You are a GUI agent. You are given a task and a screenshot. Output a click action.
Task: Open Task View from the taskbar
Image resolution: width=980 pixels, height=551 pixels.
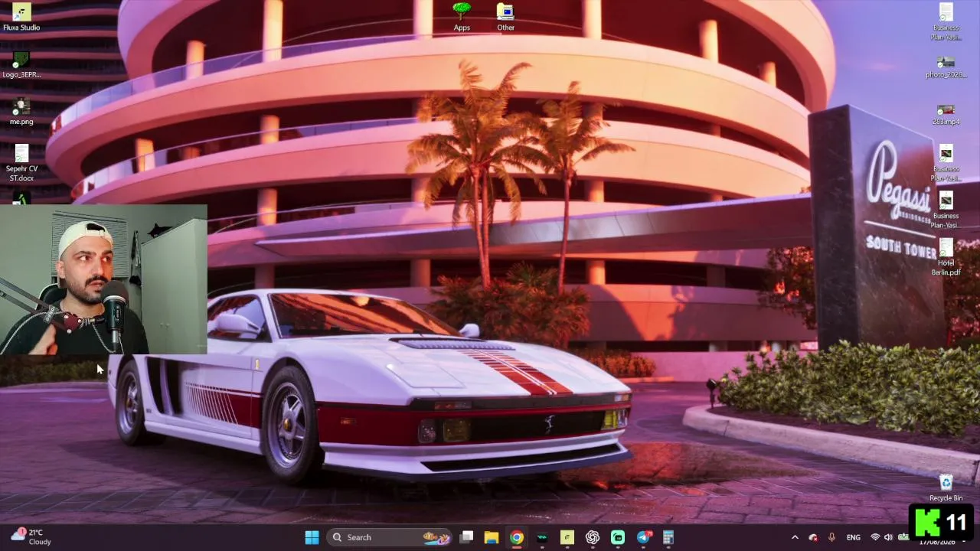(x=466, y=537)
